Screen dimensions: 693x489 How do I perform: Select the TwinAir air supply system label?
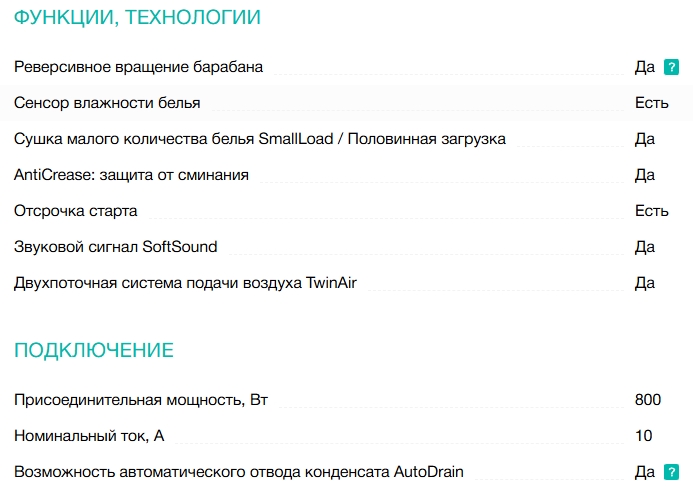(x=185, y=283)
